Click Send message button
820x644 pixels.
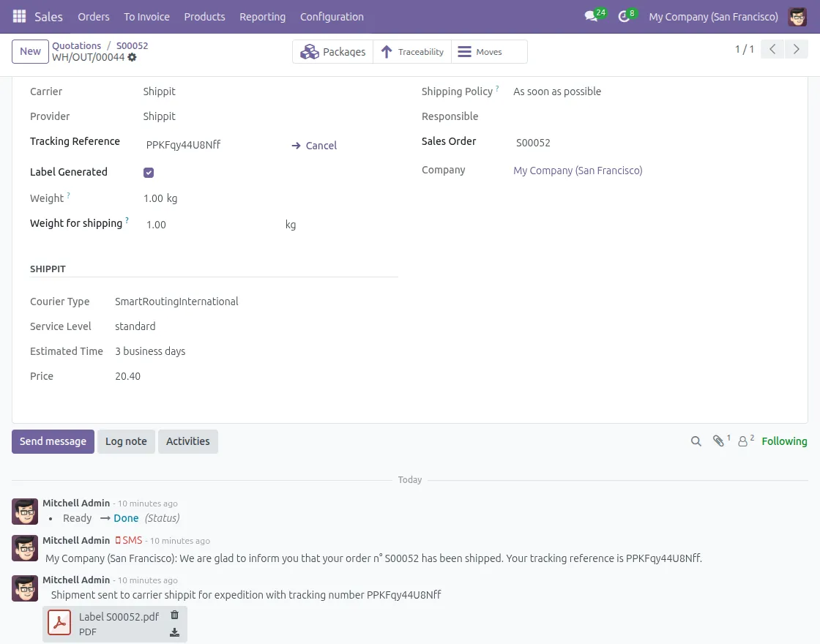pyautogui.click(x=53, y=441)
